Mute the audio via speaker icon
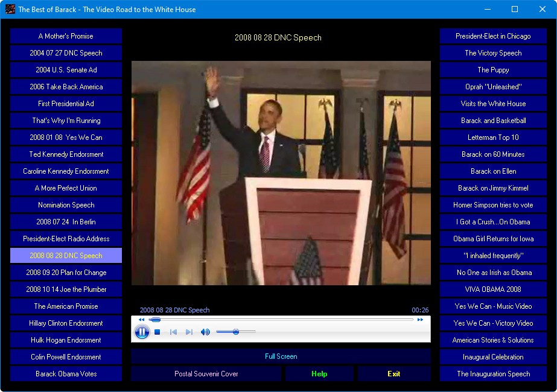This screenshot has width=557, height=392. 205,332
